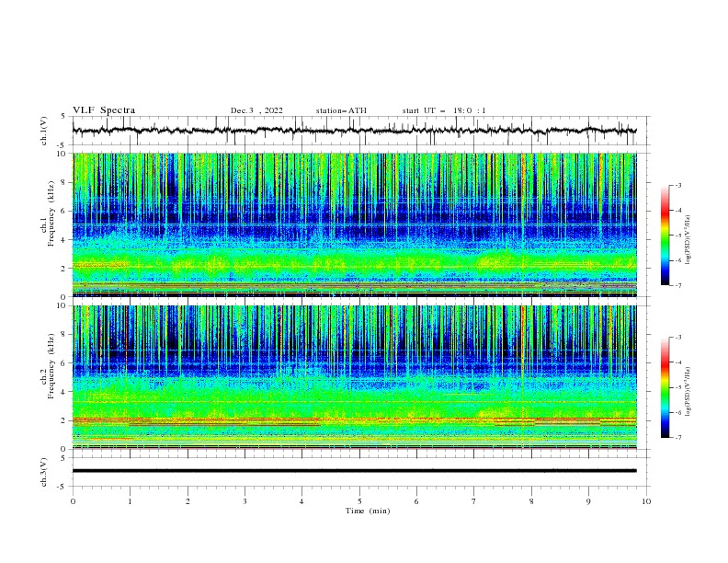Click the ch.1 voltage waveform trace

354,131
